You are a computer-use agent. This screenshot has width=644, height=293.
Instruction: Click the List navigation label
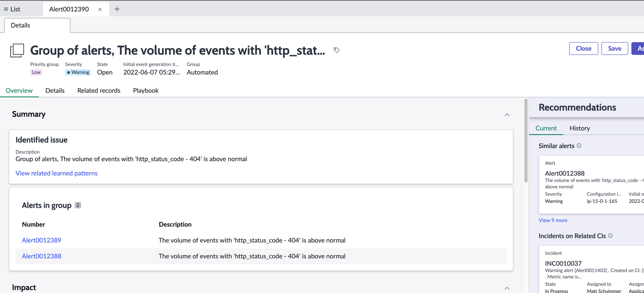(x=15, y=9)
